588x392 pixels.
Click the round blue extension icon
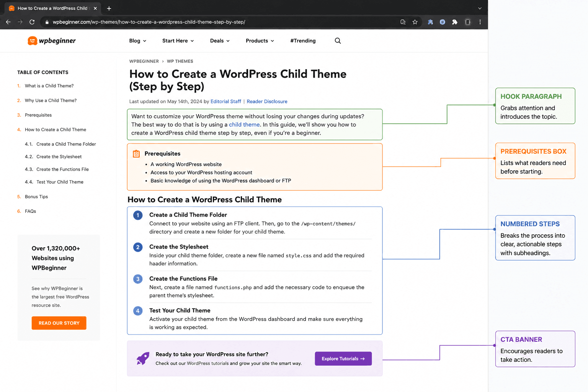click(x=443, y=22)
